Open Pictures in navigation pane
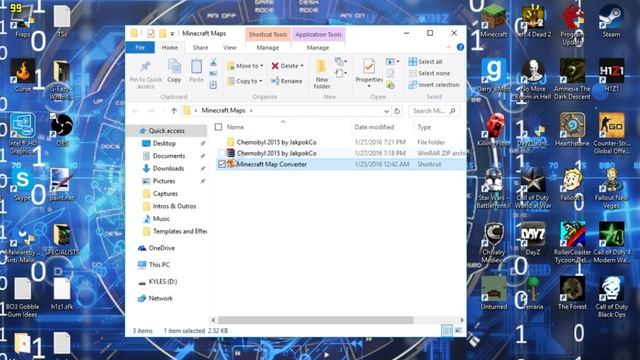Image resolution: width=640 pixels, height=360 pixels. [164, 181]
